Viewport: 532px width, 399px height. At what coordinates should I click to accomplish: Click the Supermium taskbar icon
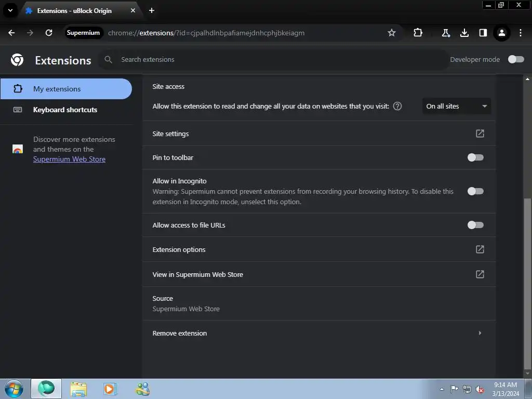coord(46,389)
